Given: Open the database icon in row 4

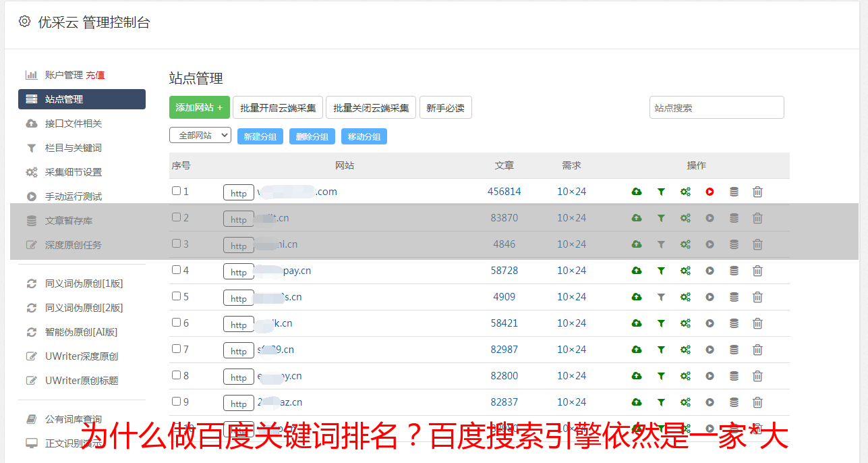Looking at the screenshot, I should click(x=734, y=271).
